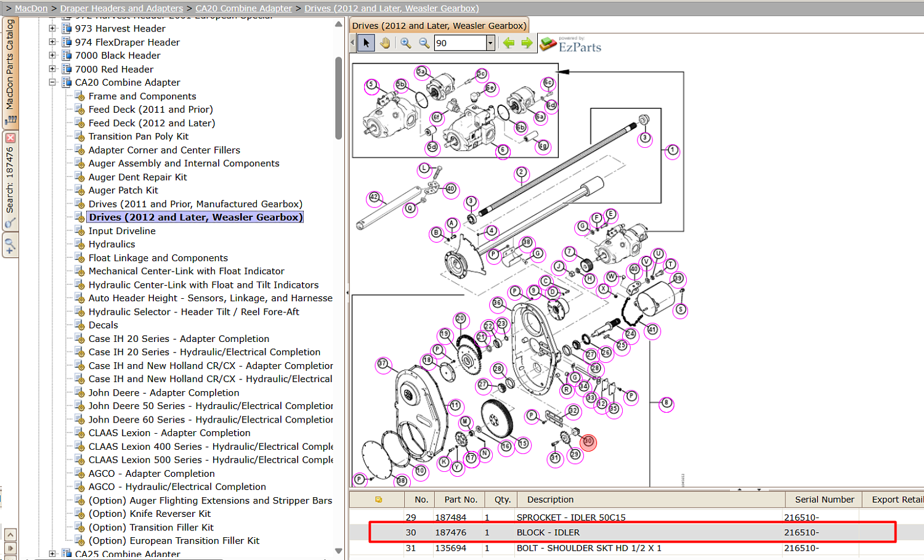Zoom out of the parts diagram
Viewport: 924px width, 560px height.
pyautogui.click(x=424, y=43)
